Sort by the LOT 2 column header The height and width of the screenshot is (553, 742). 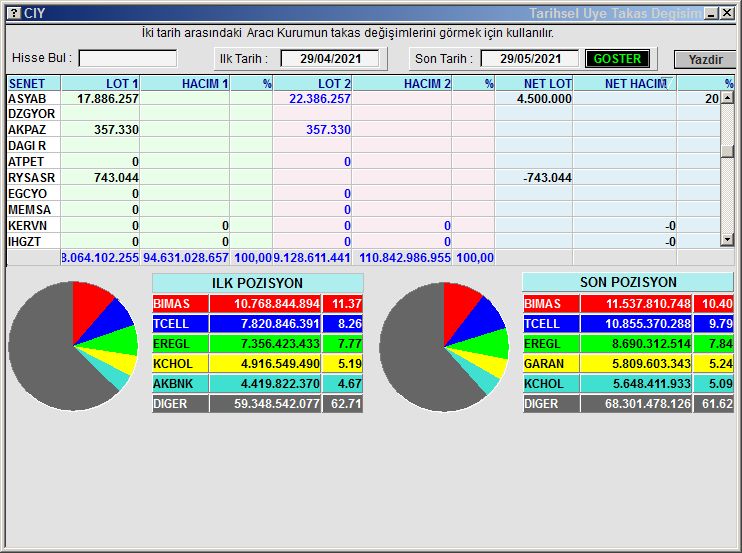pos(312,83)
